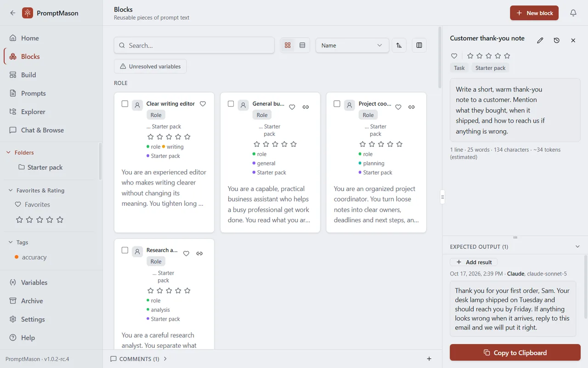588x368 pixels.
Task: Open Home in the sidebar
Action: [51, 38]
